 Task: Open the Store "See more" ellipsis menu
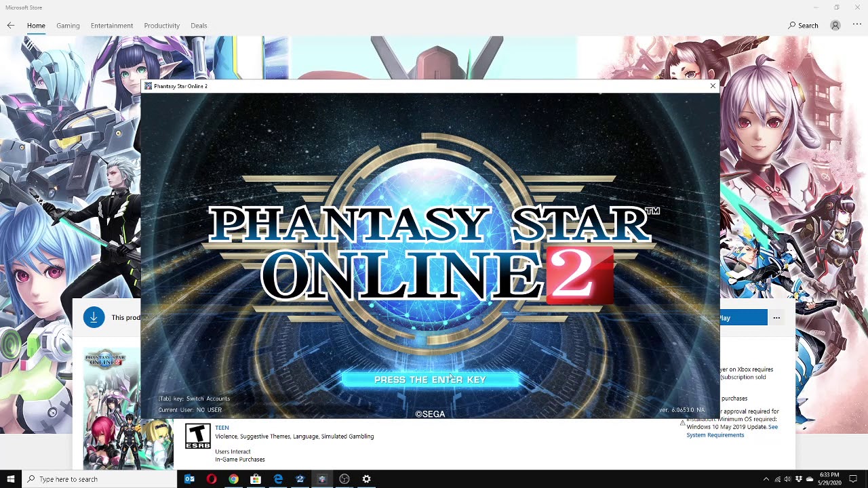[x=856, y=25]
